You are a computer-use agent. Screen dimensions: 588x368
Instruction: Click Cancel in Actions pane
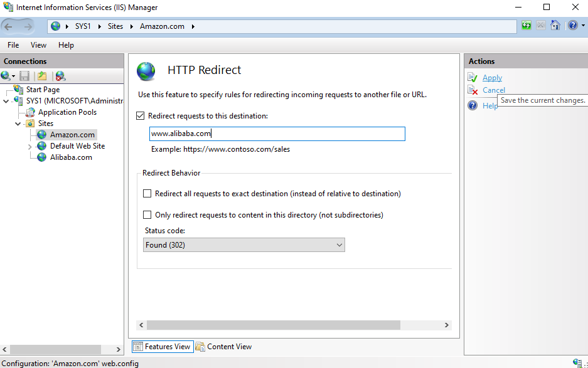pyautogui.click(x=493, y=90)
